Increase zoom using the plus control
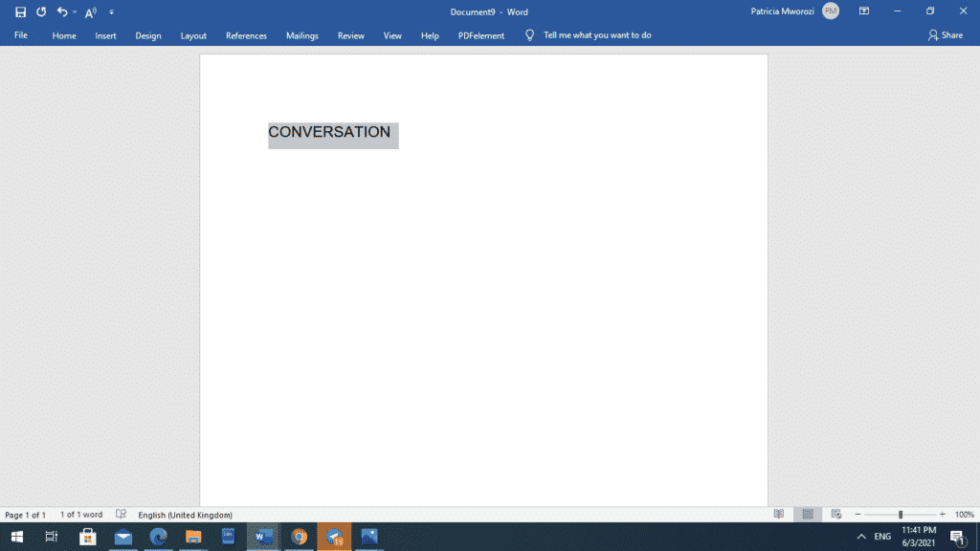This screenshot has height=551, width=980. pyautogui.click(x=943, y=514)
